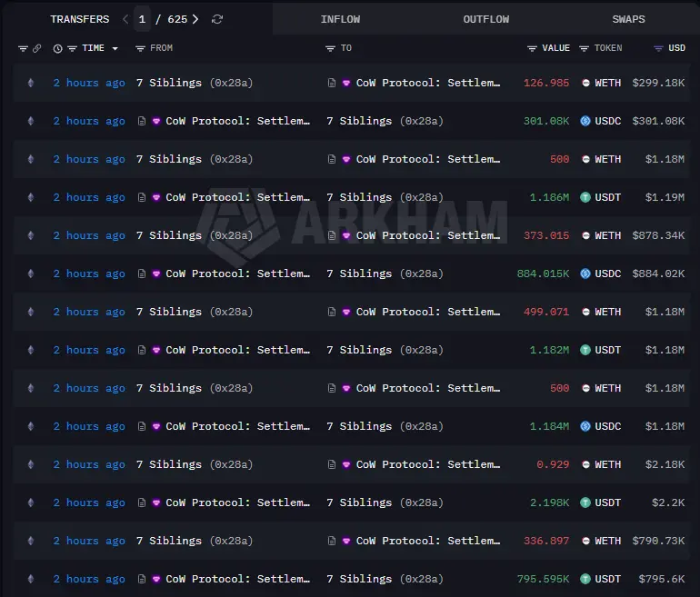Click the 1.182M USDT value
The height and width of the screenshot is (597, 700).
549,350
